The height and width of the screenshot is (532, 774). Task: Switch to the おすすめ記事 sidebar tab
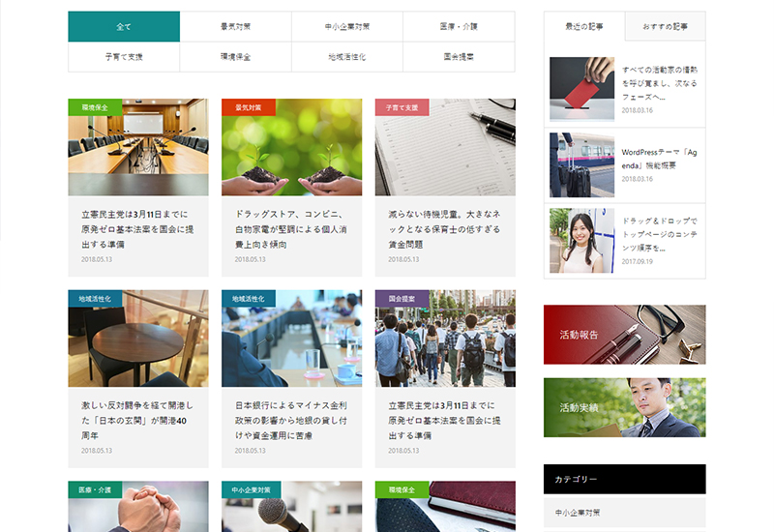click(x=665, y=27)
